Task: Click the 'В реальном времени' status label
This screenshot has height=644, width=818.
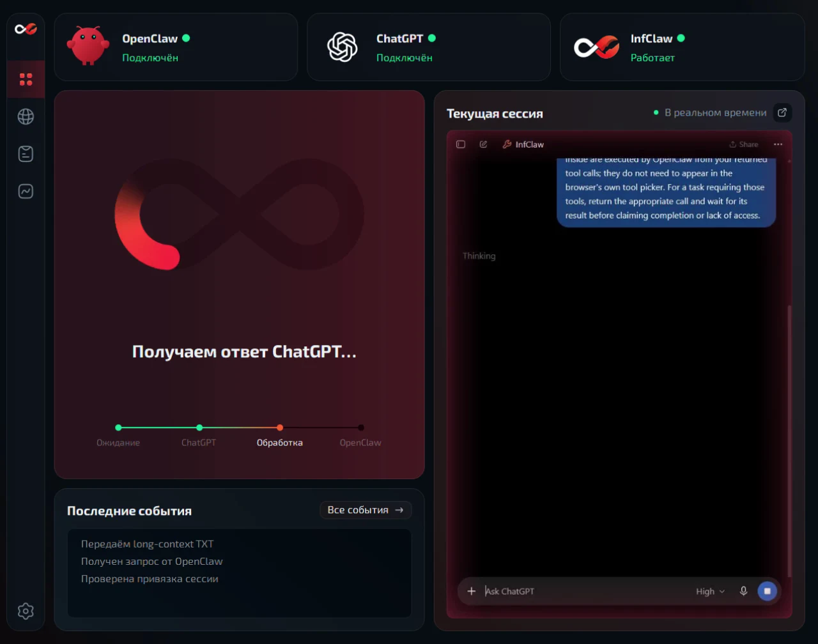Action: [715, 112]
